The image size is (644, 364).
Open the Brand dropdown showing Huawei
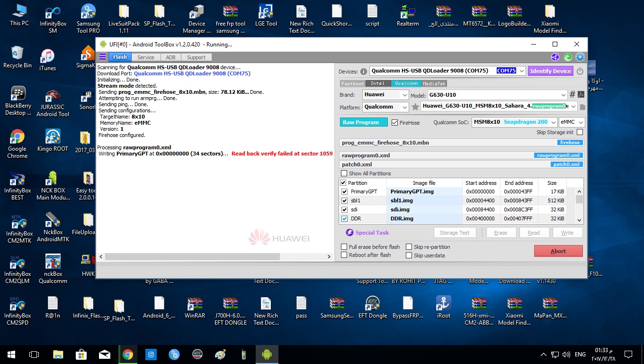404,95
